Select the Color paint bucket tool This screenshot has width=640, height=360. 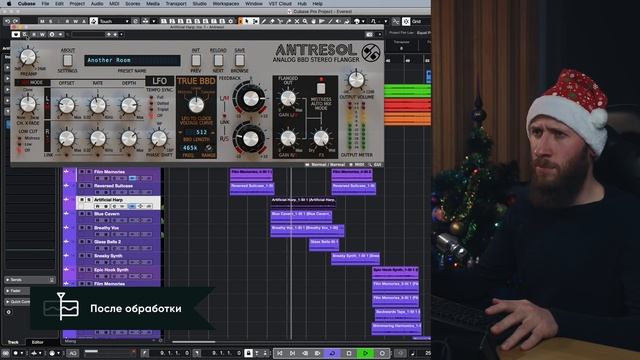[x=357, y=21]
